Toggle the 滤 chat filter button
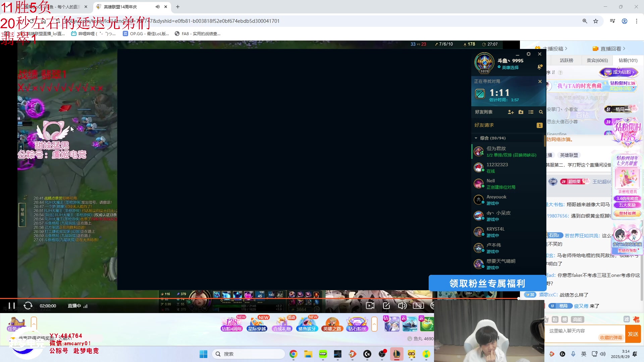The width and height of the screenshot is (644, 362). pos(626,319)
